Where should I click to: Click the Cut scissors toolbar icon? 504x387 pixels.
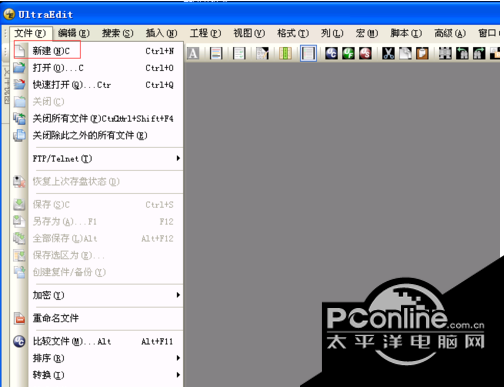pos(388,53)
